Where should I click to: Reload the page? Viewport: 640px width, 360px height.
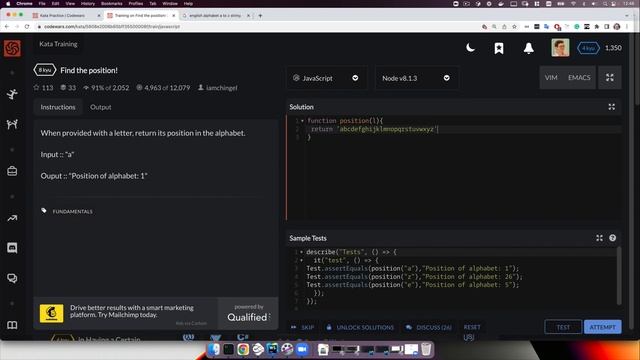[x=27, y=27]
